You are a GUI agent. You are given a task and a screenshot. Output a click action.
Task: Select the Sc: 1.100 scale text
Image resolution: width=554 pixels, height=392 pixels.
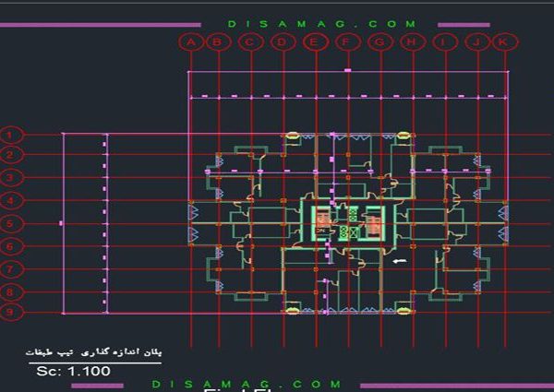[74, 371]
